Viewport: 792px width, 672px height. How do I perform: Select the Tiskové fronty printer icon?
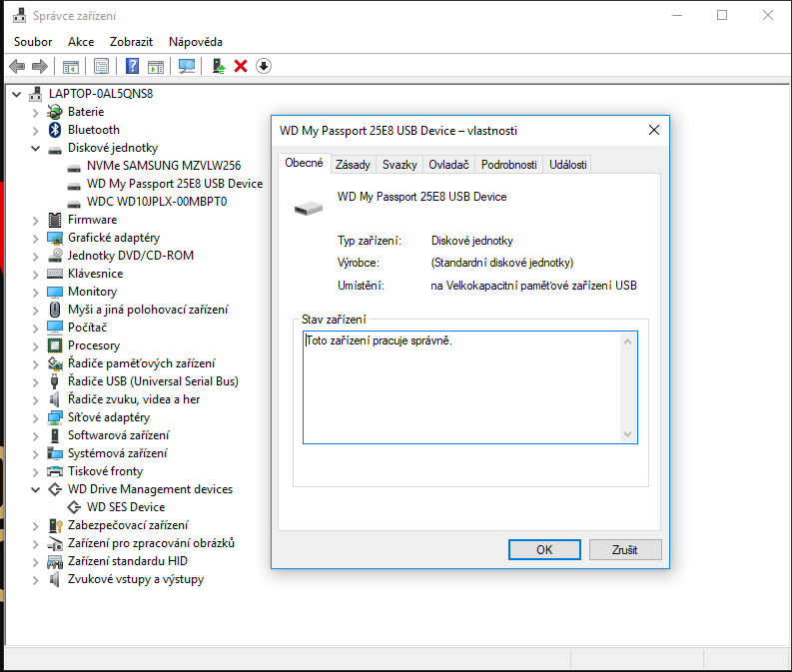(x=55, y=471)
